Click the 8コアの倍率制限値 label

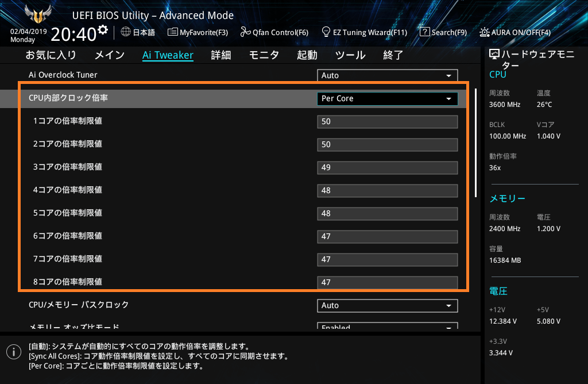tap(68, 282)
